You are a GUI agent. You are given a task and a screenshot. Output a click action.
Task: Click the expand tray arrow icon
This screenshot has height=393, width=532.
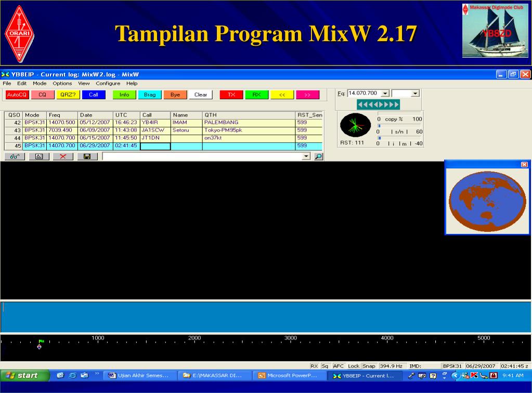[x=455, y=375]
